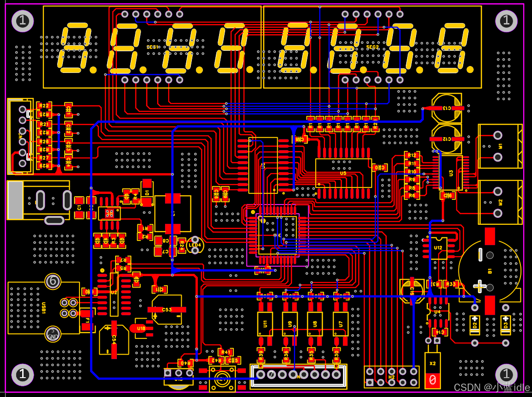The image size is (532, 397).
Task: Click the M2 terminal block
Action: pos(500,202)
